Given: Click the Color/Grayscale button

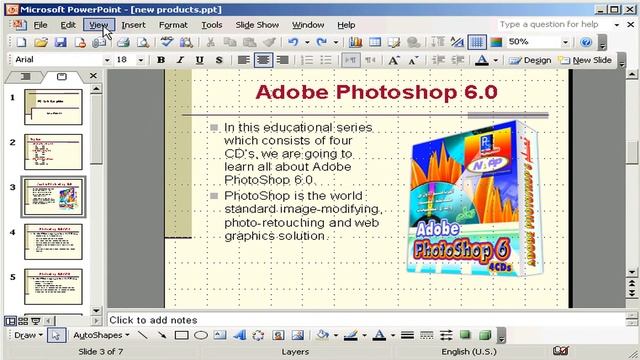Looking at the screenshot, I should [496, 42].
